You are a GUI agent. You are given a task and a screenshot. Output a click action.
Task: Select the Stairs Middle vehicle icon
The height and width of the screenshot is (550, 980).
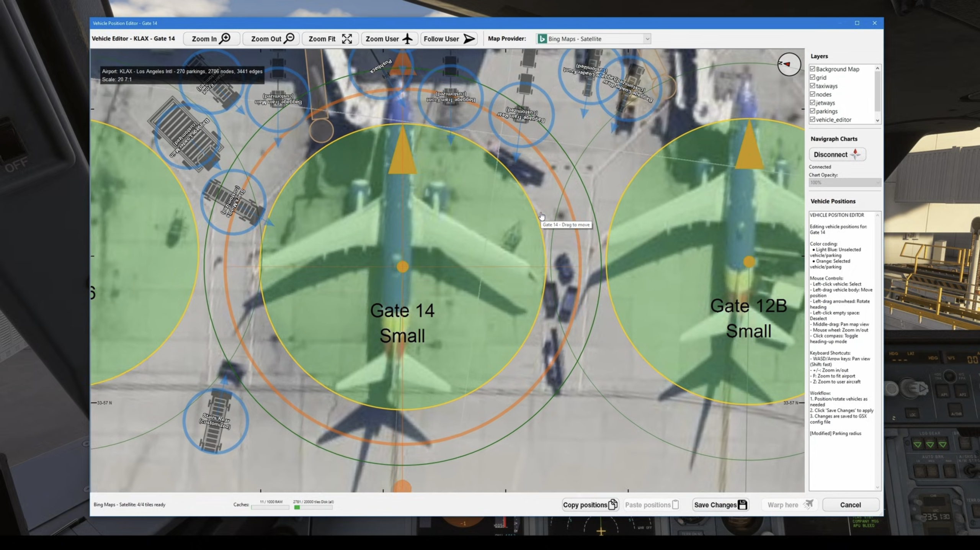[233, 201]
